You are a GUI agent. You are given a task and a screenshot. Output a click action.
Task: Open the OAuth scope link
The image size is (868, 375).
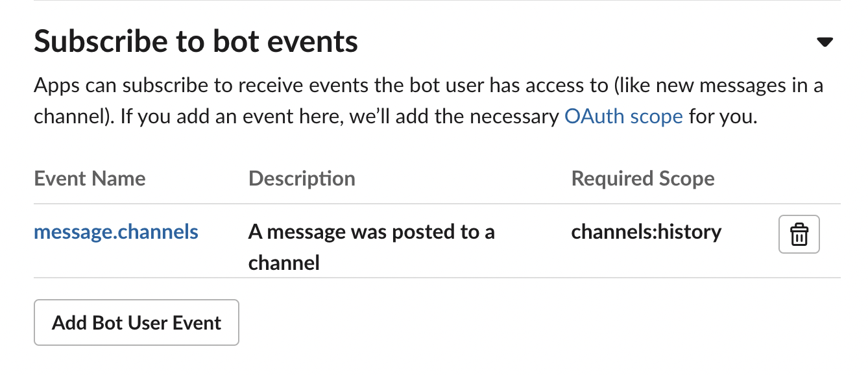623,117
